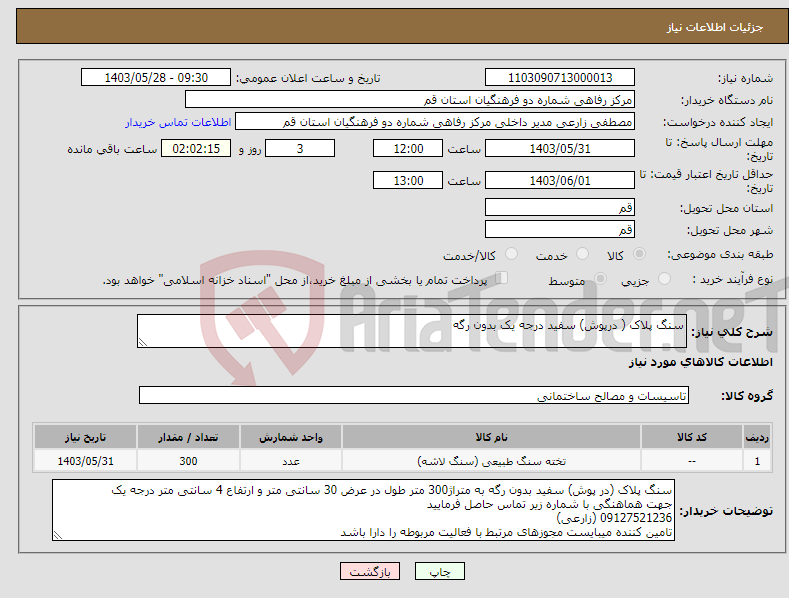789x598 pixels.
Task: Click the کد کالا column header
Action: (x=692, y=437)
